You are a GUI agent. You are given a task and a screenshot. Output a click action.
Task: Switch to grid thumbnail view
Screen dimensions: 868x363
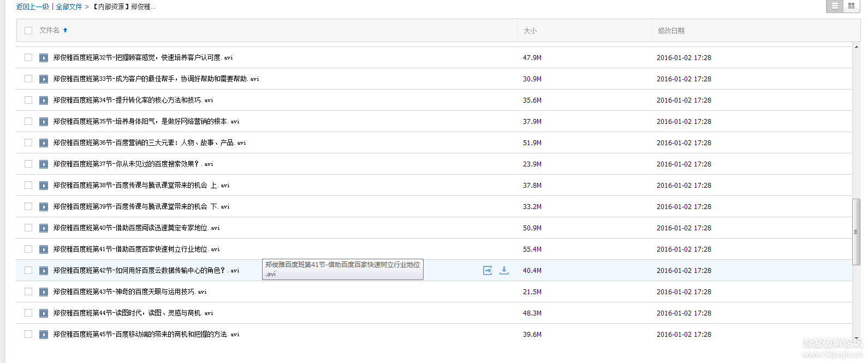click(851, 6)
